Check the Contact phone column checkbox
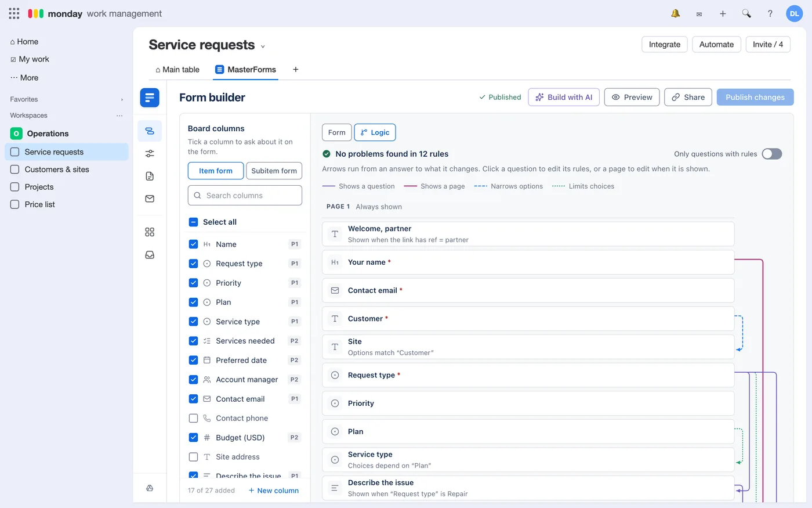The image size is (812, 508). point(194,419)
